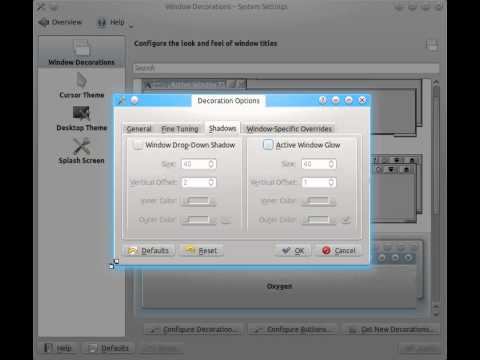Open the General tab in Decoration Options
The width and height of the screenshot is (480, 360).
pyautogui.click(x=139, y=129)
